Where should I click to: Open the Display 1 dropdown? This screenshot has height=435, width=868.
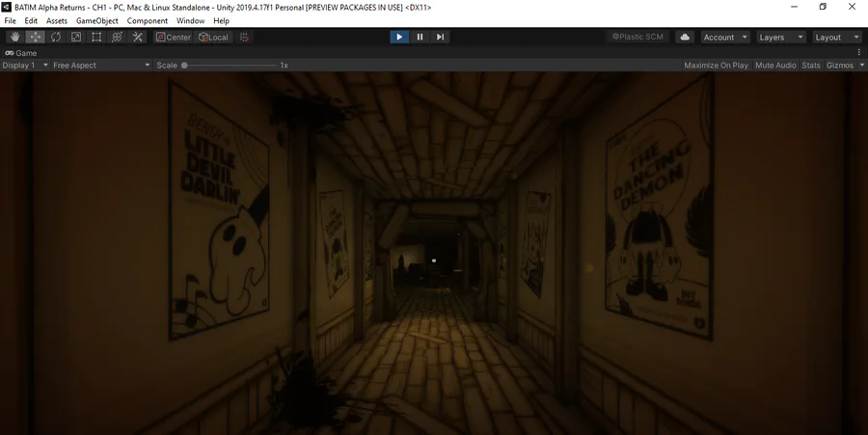coord(25,66)
